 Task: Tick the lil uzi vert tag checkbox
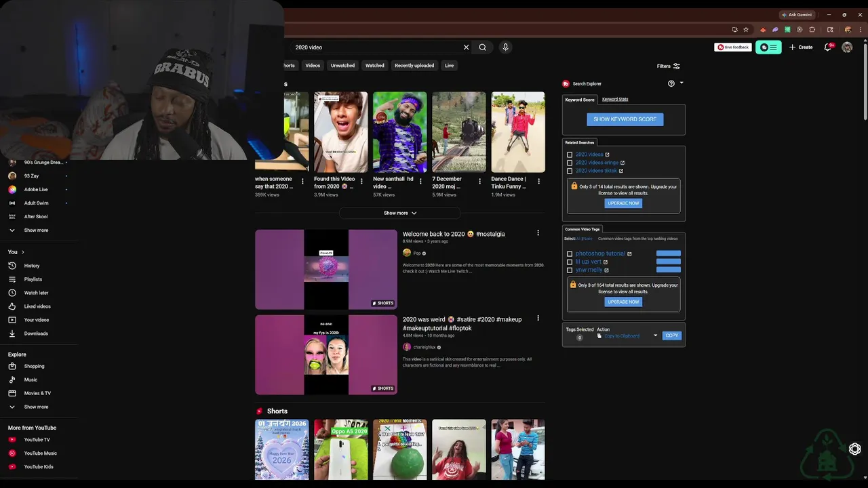570,262
